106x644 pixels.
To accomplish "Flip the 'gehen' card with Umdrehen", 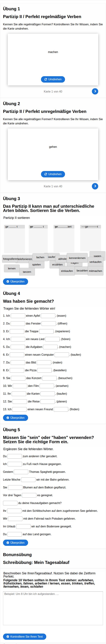I will pyautogui.click(x=53, y=174).
